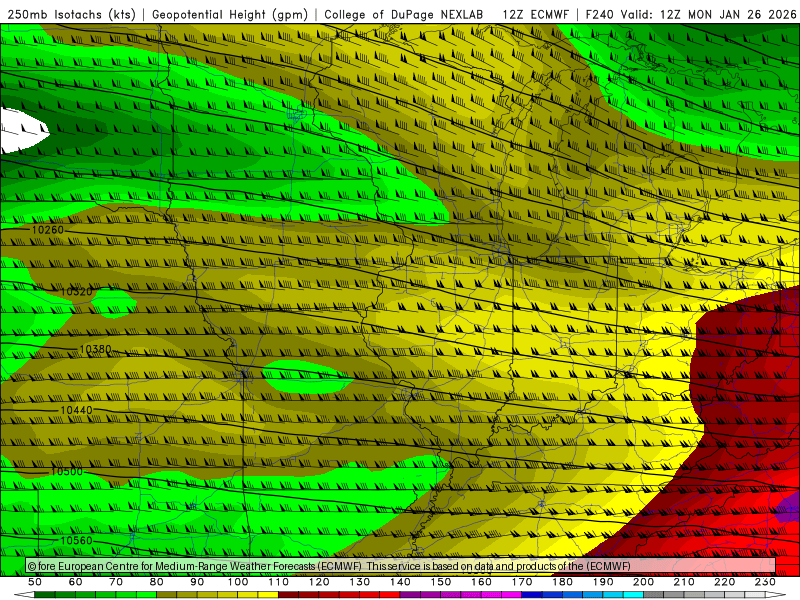Click the '12Z ECMWF' model run label
Image resolution: width=800 pixels, height=600 pixels.
coord(536,14)
